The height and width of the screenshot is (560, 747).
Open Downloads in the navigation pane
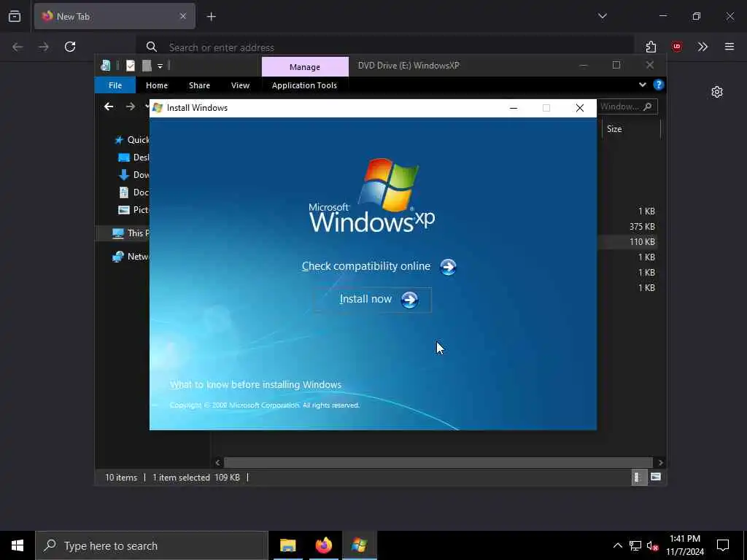point(133,175)
